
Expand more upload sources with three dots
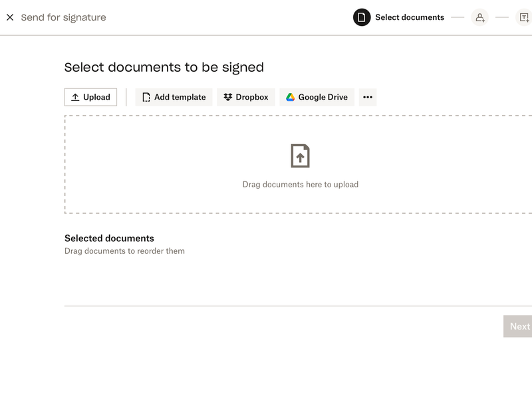coord(368,97)
